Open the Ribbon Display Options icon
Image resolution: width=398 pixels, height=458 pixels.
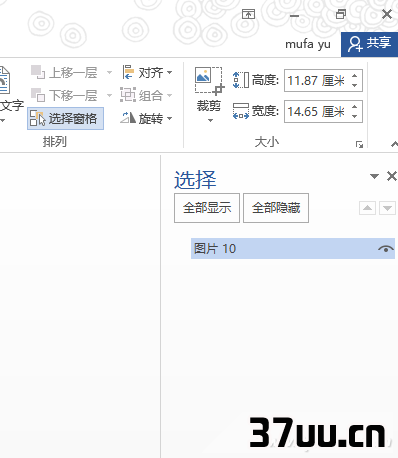pyautogui.click(x=248, y=14)
